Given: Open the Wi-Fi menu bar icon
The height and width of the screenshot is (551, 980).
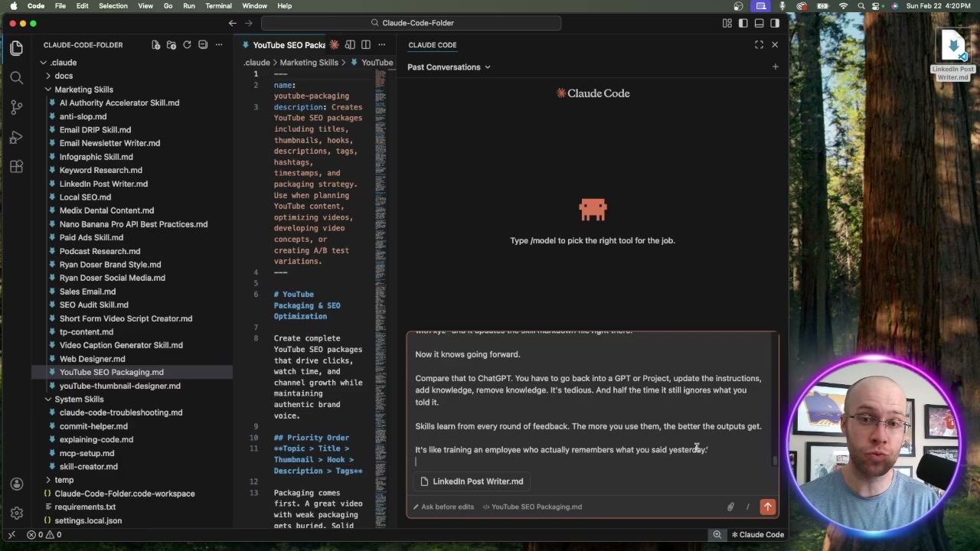Looking at the screenshot, I should (843, 6).
